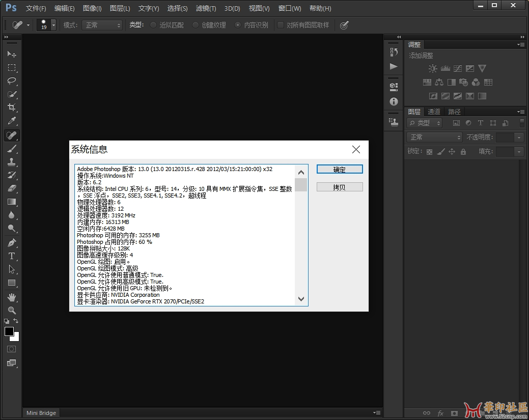Open 图层 panel flyout menu
This screenshot has height=420, width=529.
pyautogui.click(x=520, y=111)
